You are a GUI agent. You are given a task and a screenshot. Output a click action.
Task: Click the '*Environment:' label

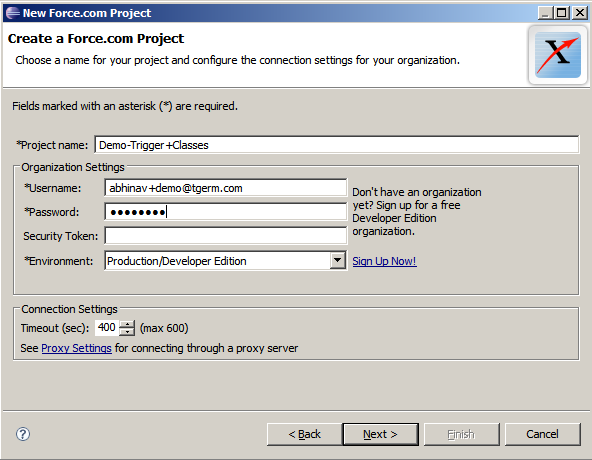pos(59,261)
